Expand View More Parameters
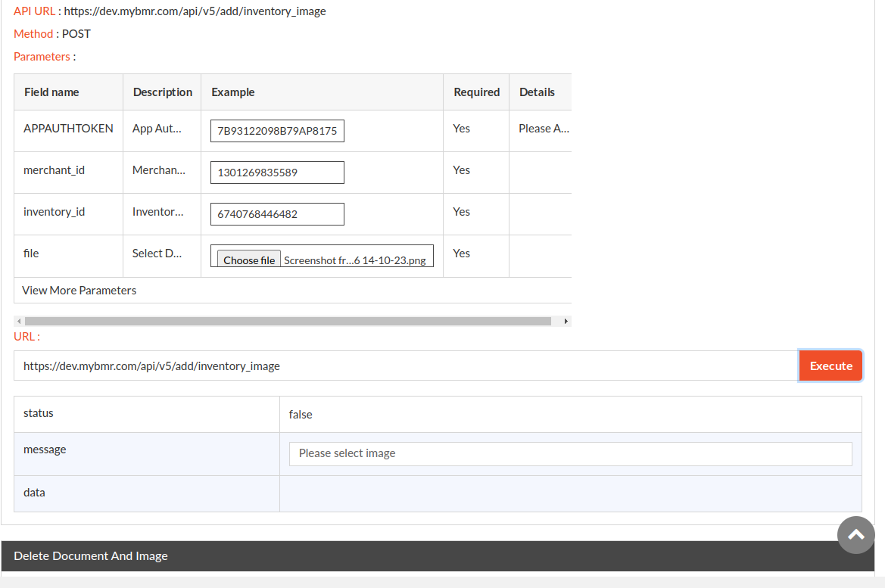This screenshot has height=588, width=885. [x=79, y=290]
